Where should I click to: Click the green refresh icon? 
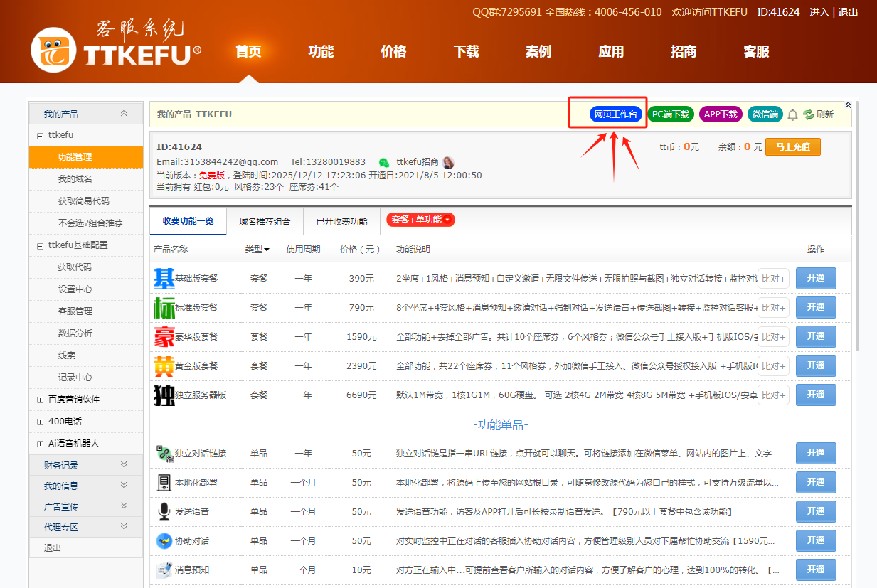pyautogui.click(x=809, y=114)
